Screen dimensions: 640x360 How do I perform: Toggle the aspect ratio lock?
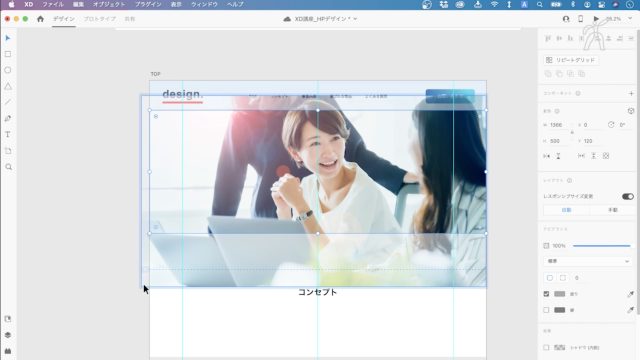pyautogui.click(x=572, y=133)
